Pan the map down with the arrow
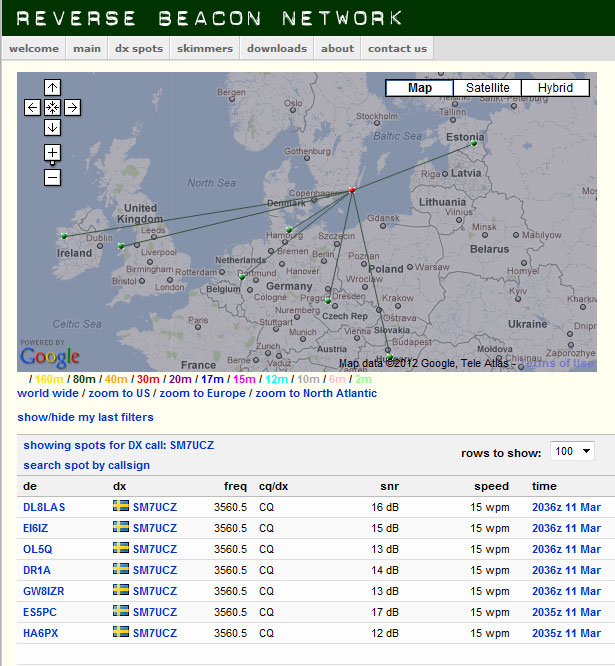Screen dimensions: 615x666 53,127
